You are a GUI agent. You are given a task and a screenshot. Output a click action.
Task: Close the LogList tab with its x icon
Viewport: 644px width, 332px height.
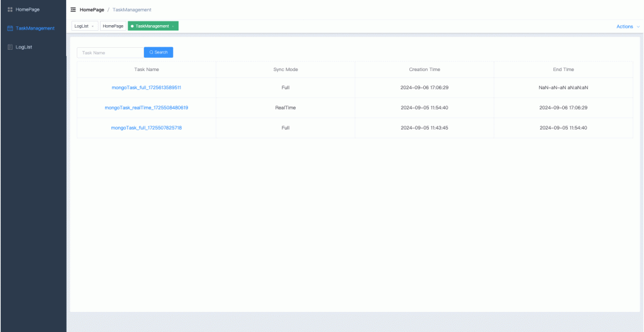coord(93,26)
